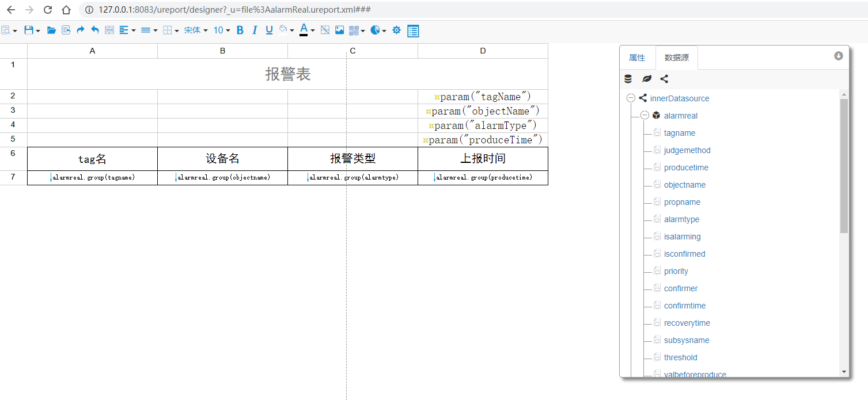Image resolution: width=868 pixels, height=400 pixels.
Task: Add a database connection datasource
Action: click(628, 79)
